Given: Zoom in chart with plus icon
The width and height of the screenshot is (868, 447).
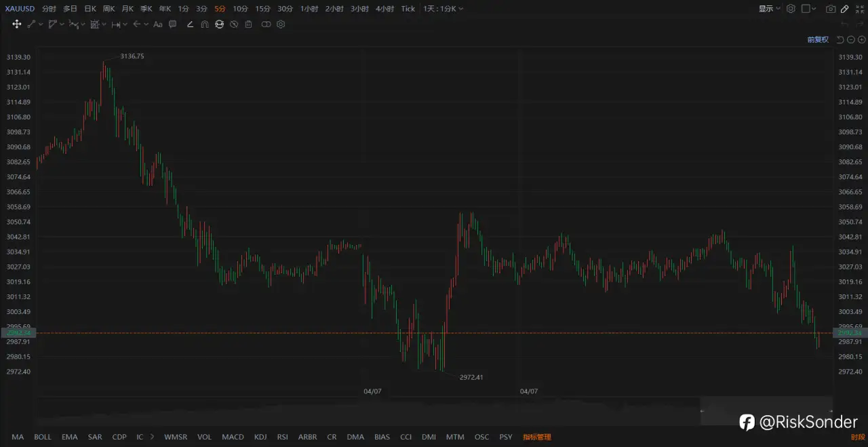Looking at the screenshot, I should [x=862, y=39].
